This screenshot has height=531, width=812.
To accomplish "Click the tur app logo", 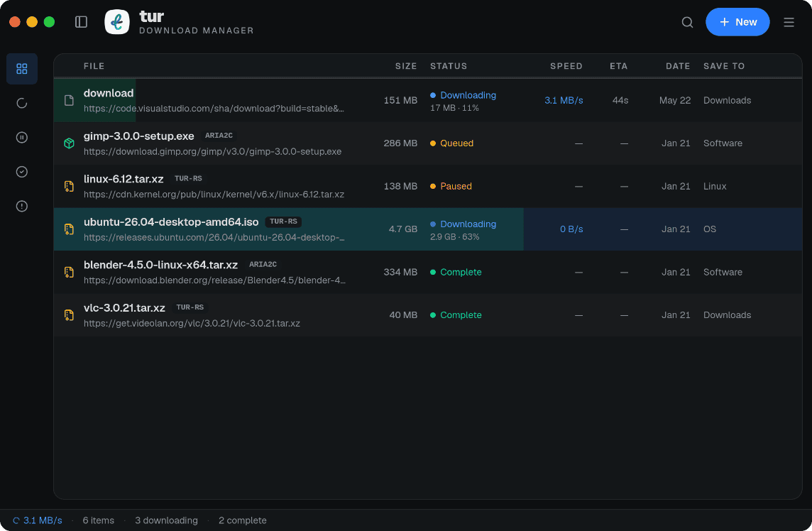I will [x=117, y=22].
